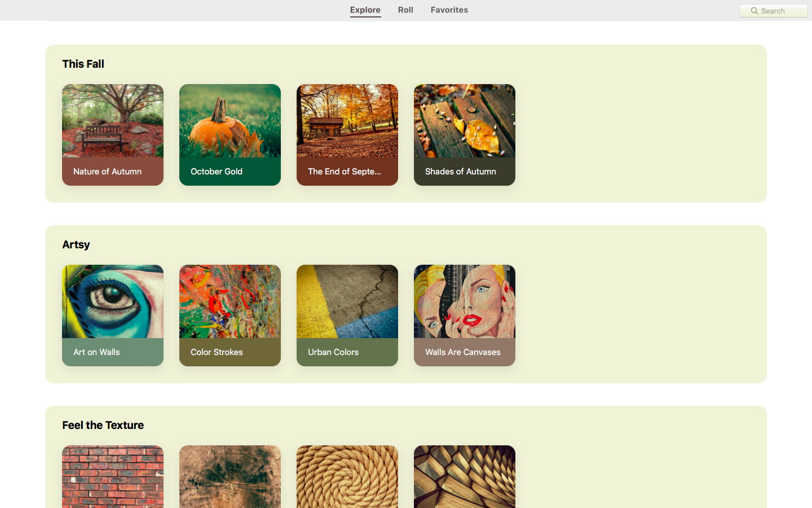Open The End of September collection
The height and width of the screenshot is (508, 812).
347,135
